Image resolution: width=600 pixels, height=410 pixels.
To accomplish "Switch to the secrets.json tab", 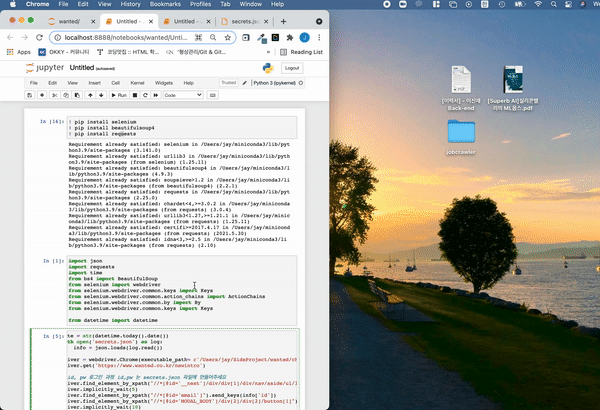I will click(243, 20).
